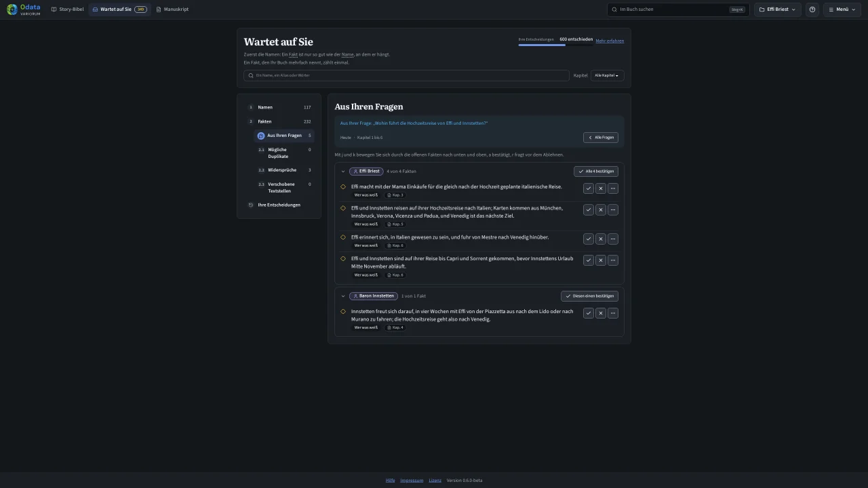
Task: Select Widersprüche in the sidebar
Action: (284, 170)
